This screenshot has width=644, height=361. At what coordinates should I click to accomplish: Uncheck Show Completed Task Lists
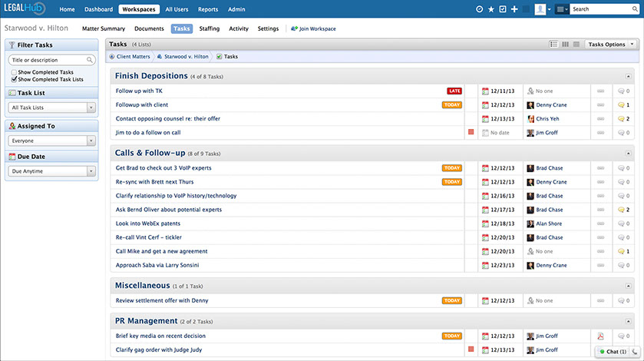tap(14, 79)
